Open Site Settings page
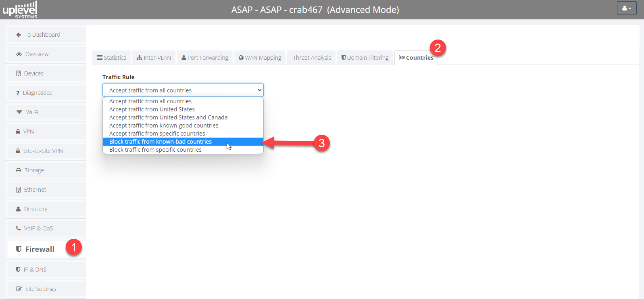The image size is (644, 299). click(x=47, y=289)
